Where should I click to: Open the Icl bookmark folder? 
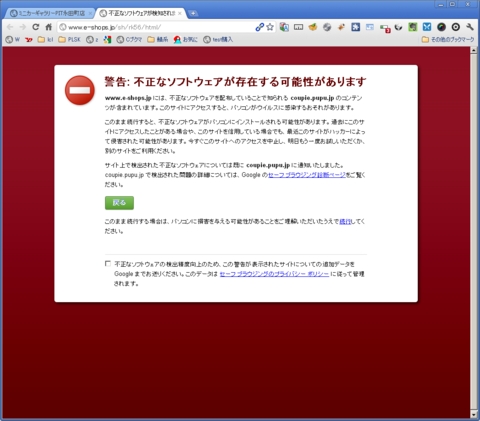tap(45, 40)
